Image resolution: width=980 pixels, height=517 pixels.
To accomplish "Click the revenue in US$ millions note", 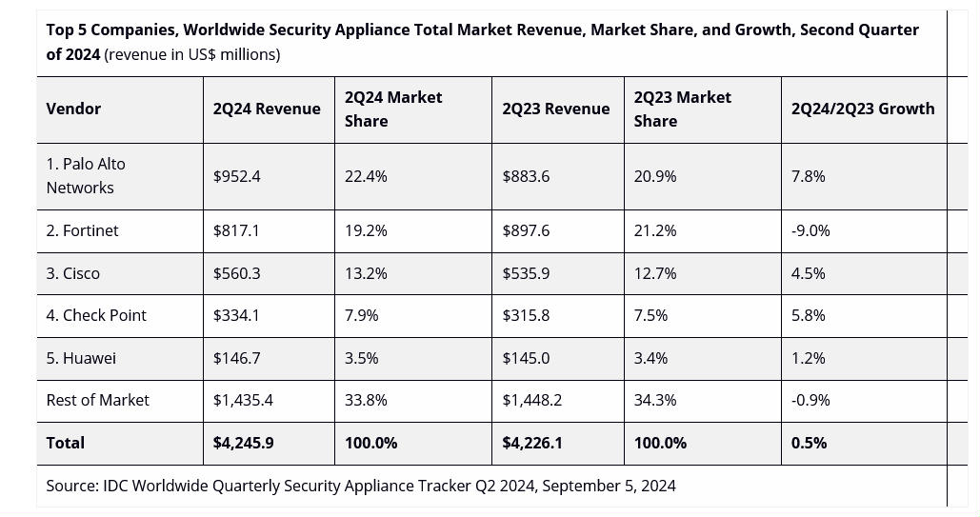I will coord(192,54).
